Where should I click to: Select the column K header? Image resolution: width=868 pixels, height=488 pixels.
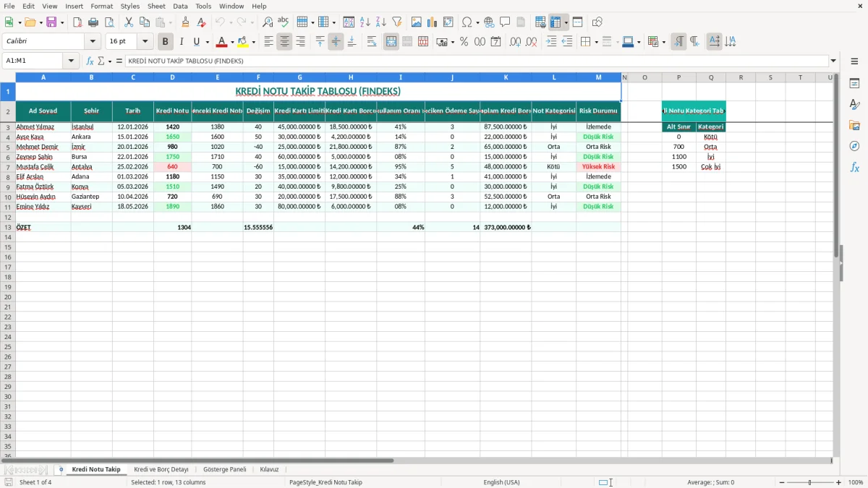506,77
